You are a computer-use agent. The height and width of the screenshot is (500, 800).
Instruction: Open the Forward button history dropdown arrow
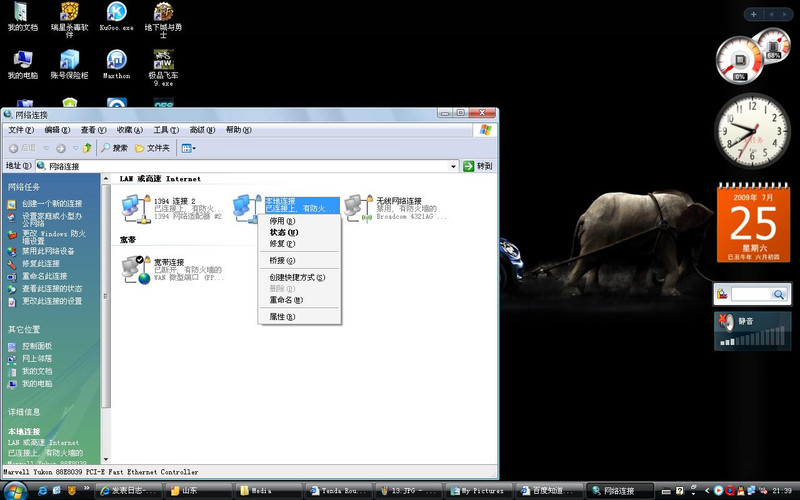coord(76,148)
